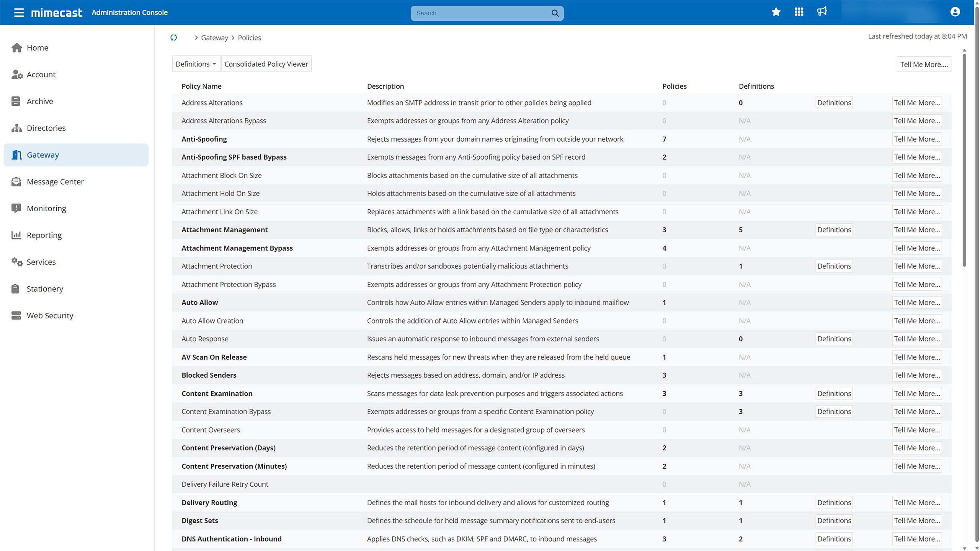Select Anti-Spoofing SPF based Bypass policy

[234, 157]
